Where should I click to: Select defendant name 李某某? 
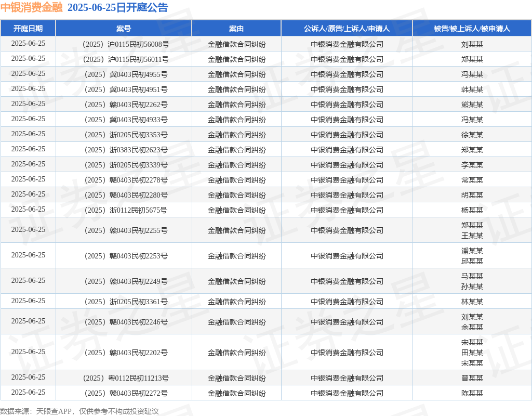[x=472, y=165]
